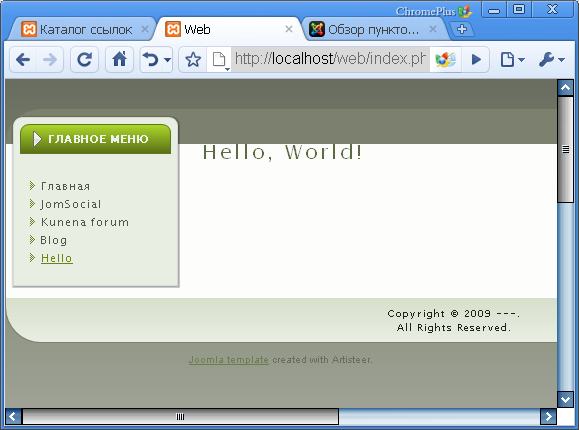Close the Web tab
The width and height of the screenshot is (579, 430).
(289, 29)
